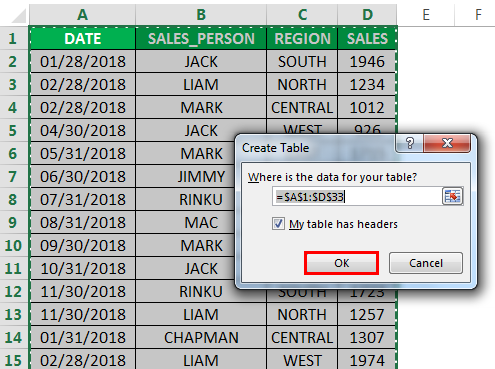The image size is (495, 369).
Task: Select column E header
Action: [x=426, y=15]
